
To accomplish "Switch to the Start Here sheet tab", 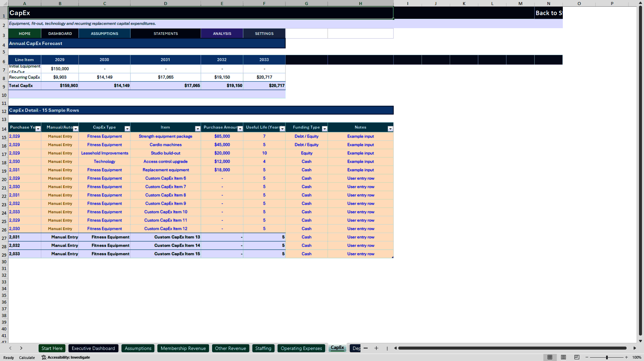I will [x=52, y=348].
